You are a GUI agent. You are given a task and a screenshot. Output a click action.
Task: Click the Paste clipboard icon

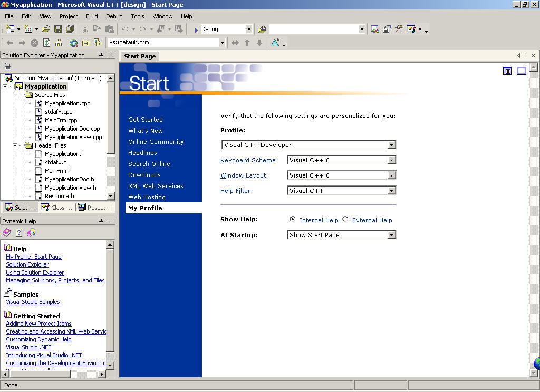point(110,30)
